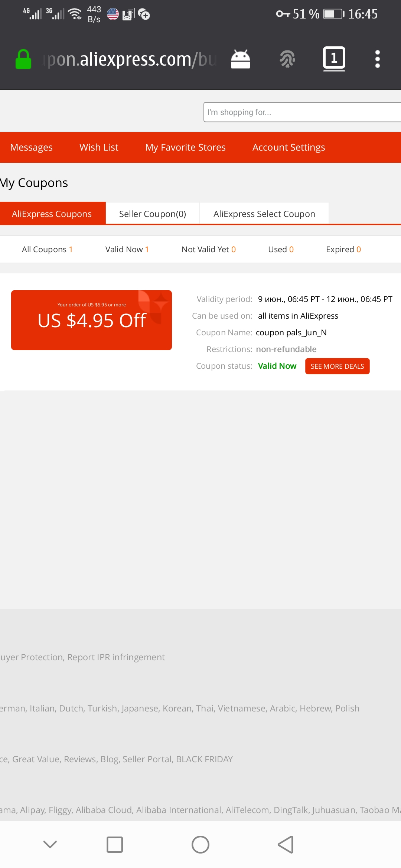The image size is (401, 868).
Task: Focus the I'm shopping for search field
Action: [x=302, y=112]
